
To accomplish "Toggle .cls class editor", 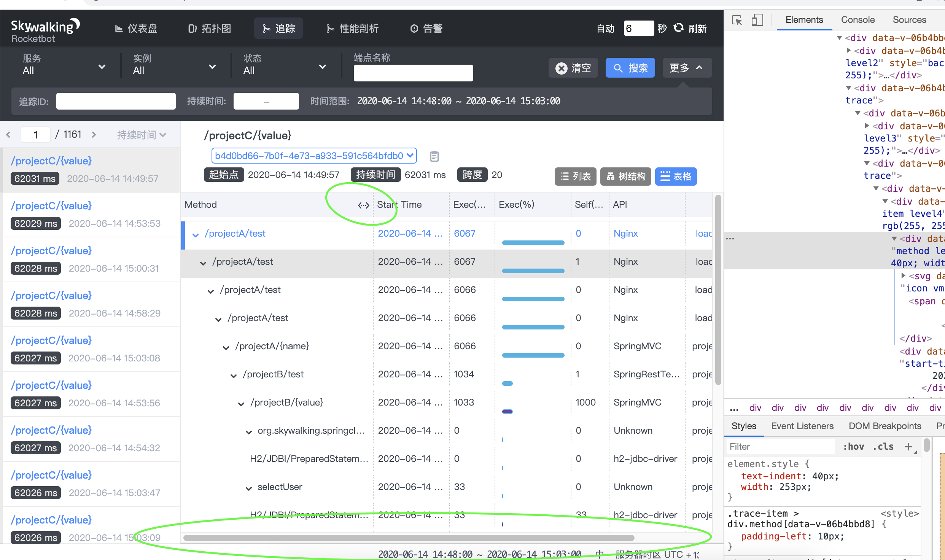I will click(883, 446).
